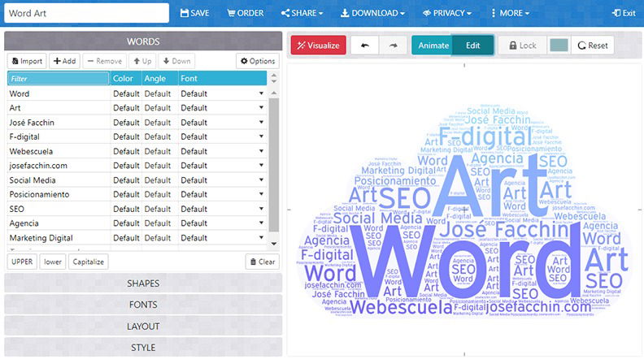This screenshot has width=644, height=359.
Task: Open font dropdown for Webescuela row
Action: 261,151
